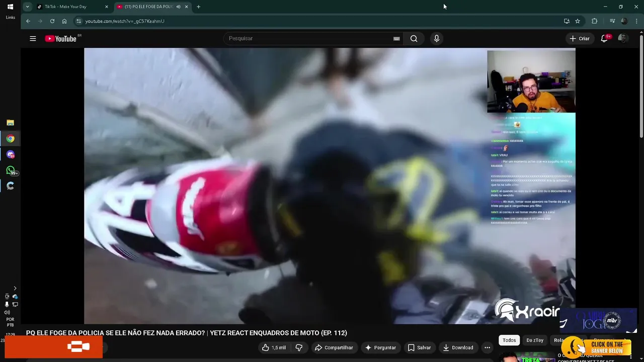The image size is (644, 362).
Task: Install app icon in address bar
Action: [567, 21]
